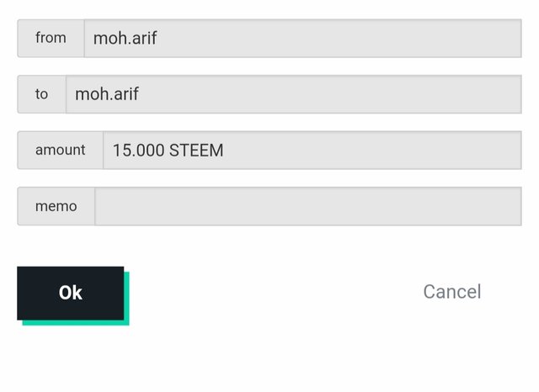Image resolution: width=539 pixels, height=392 pixels.
Task: Click the moh.arif text in from field
Action: [x=125, y=39]
